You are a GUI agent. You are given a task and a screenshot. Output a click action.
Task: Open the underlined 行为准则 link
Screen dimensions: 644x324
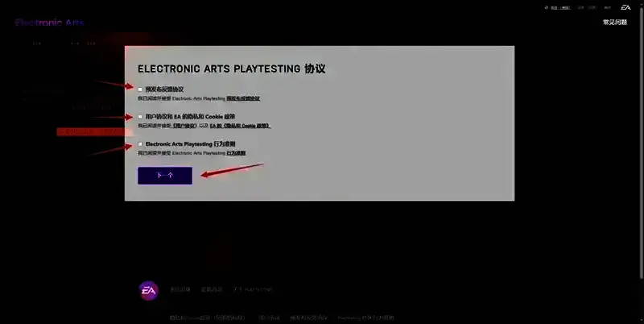click(x=236, y=153)
